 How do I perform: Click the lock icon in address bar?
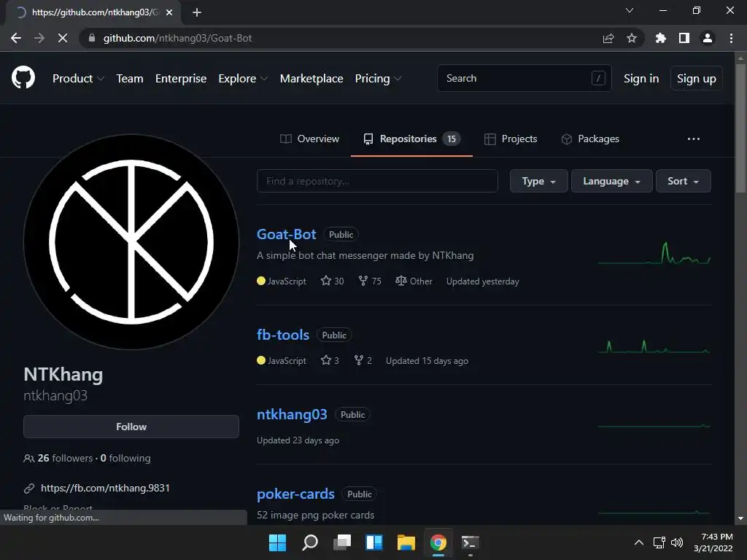(x=92, y=38)
